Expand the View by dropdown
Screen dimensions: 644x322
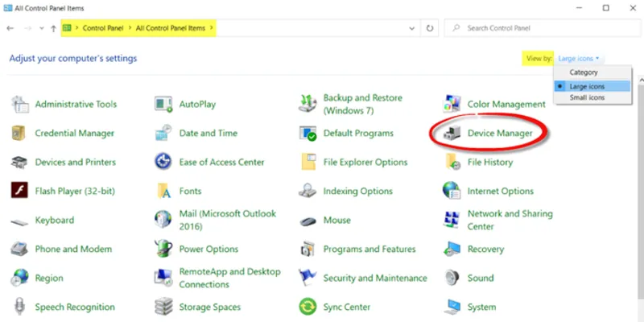580,59
